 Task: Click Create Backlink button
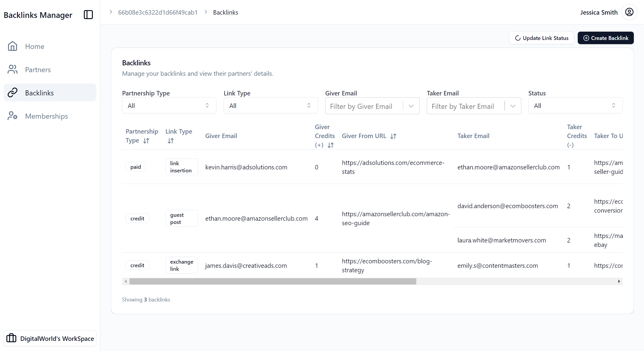[x=606, y=38]
